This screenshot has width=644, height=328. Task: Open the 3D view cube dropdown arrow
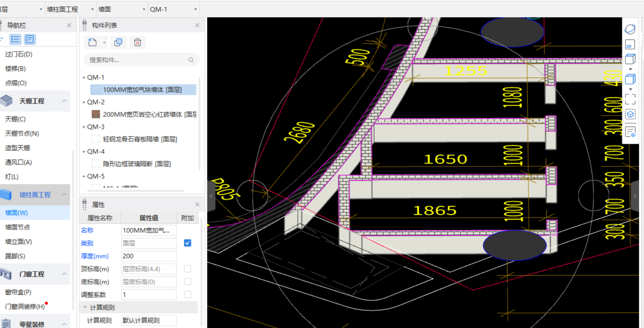[x=630, y=69]
